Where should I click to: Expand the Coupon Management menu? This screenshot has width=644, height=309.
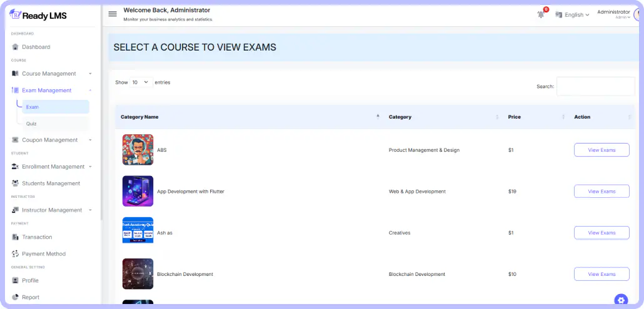[x=53, y=140]
